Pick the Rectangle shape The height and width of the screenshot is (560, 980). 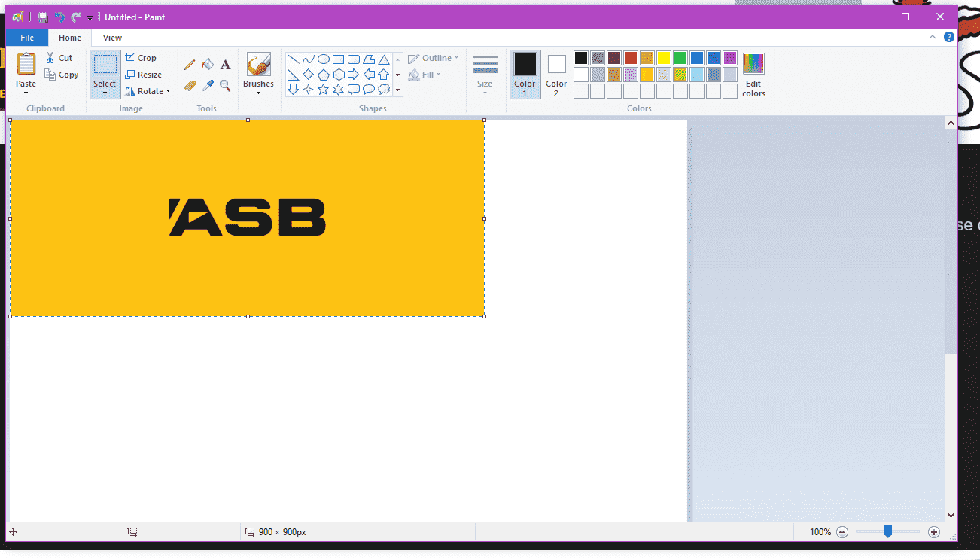click(339, 59)
